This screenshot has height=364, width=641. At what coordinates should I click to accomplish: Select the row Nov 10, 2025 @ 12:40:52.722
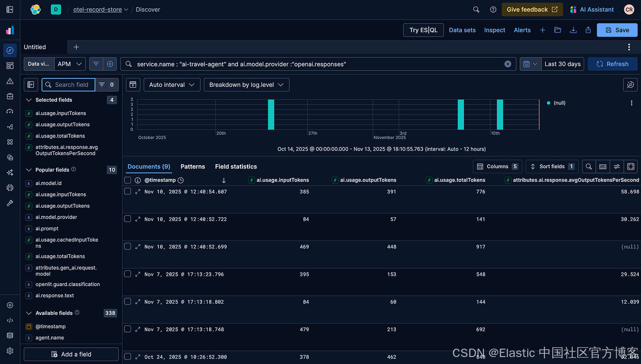(128, 219)
